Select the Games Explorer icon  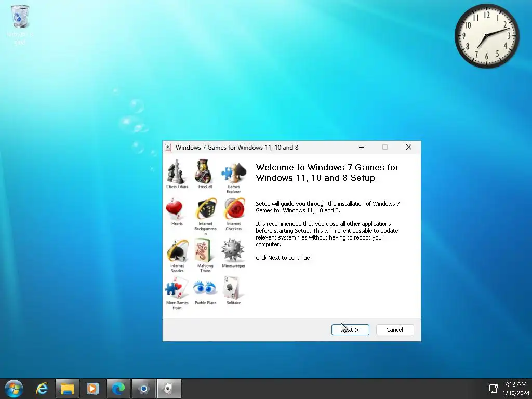pyautogui.click(x=233, y=172)
